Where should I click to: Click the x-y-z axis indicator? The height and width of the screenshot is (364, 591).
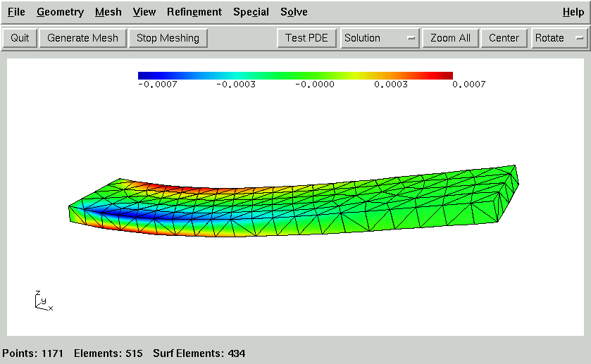[x=44, y=301]
